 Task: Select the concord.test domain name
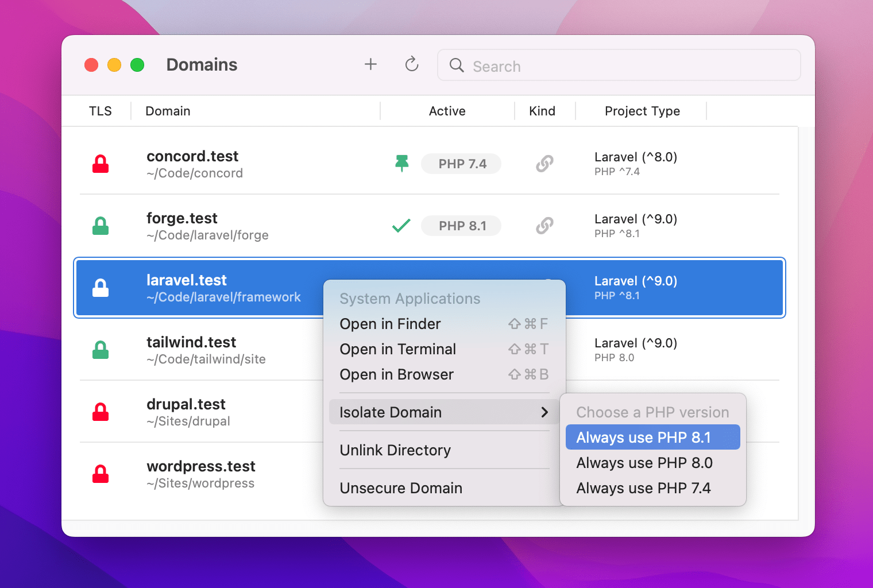192,156
